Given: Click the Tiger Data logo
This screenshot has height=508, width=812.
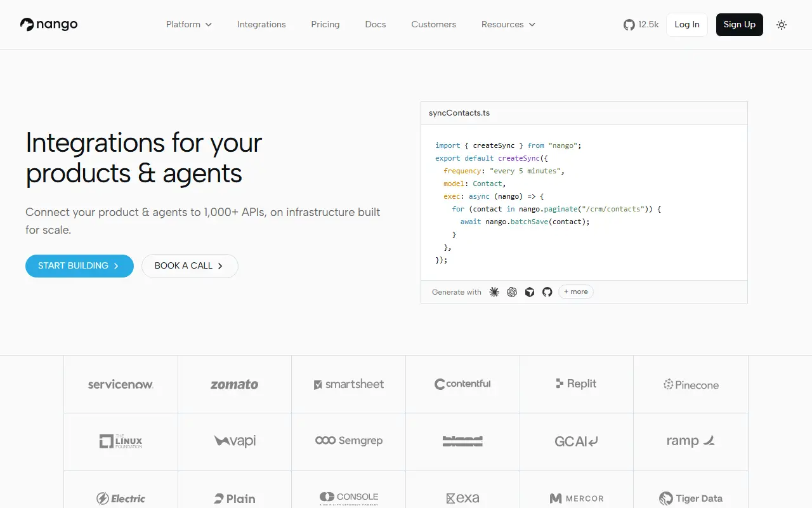Looking at the screenshot, I should (691, 498).
